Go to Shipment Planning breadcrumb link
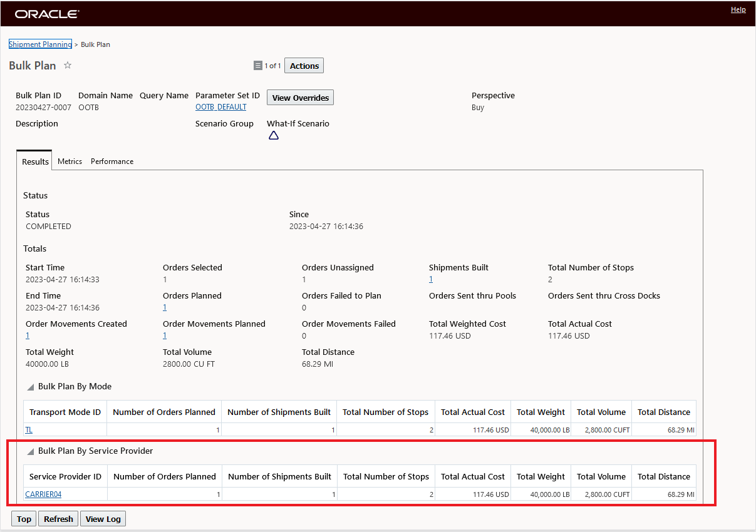This screenshot has height=532, width=756. [40, 44]
